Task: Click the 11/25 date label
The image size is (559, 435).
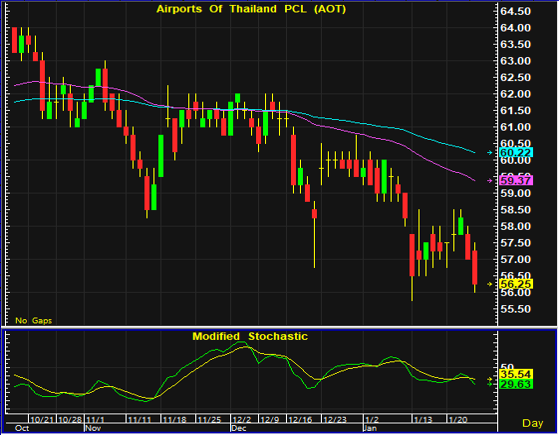Action: (x=209, y=419)
